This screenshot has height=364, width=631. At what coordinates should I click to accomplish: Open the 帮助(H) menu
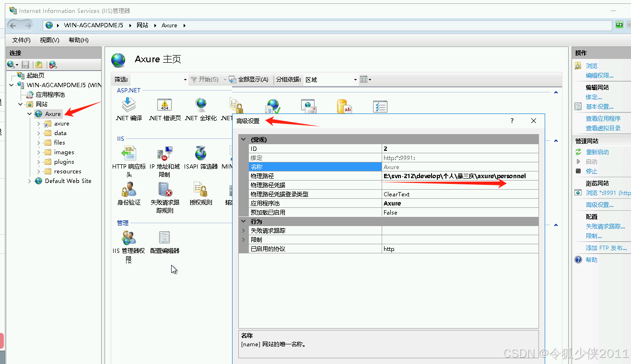(x=79, y=40)
